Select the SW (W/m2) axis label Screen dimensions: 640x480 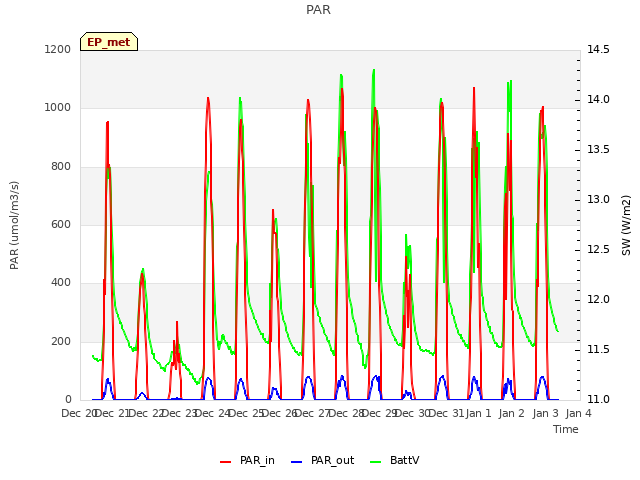coord(626,225)
